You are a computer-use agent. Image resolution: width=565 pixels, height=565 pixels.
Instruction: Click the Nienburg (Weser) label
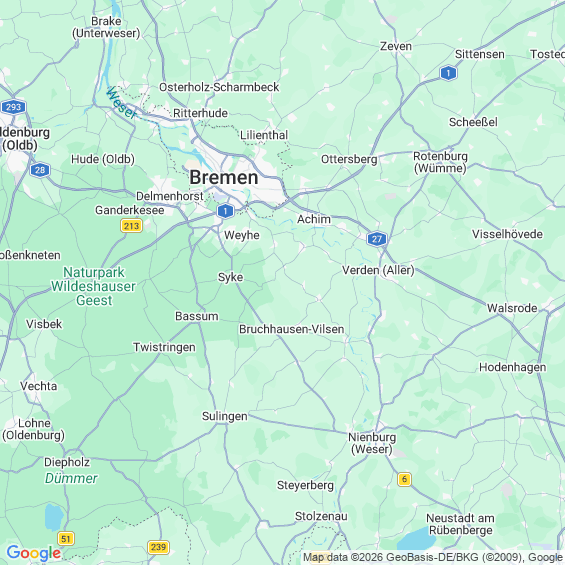tap(372, 443)
